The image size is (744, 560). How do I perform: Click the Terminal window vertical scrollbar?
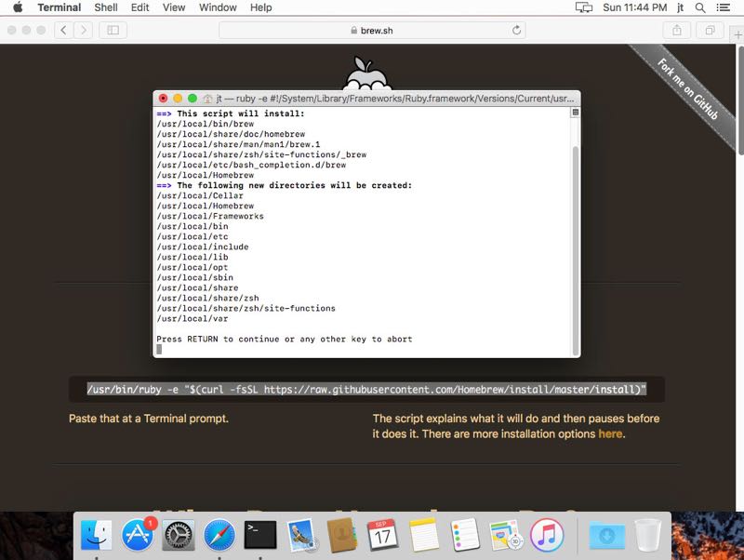576,250
